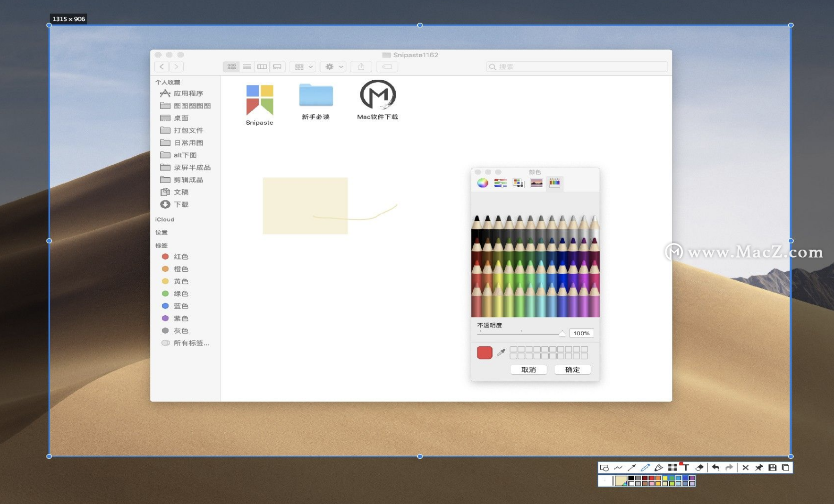The image size is (834, 504).
Task: Select the rectangle and ellipse shape tool
Action: 604,468
